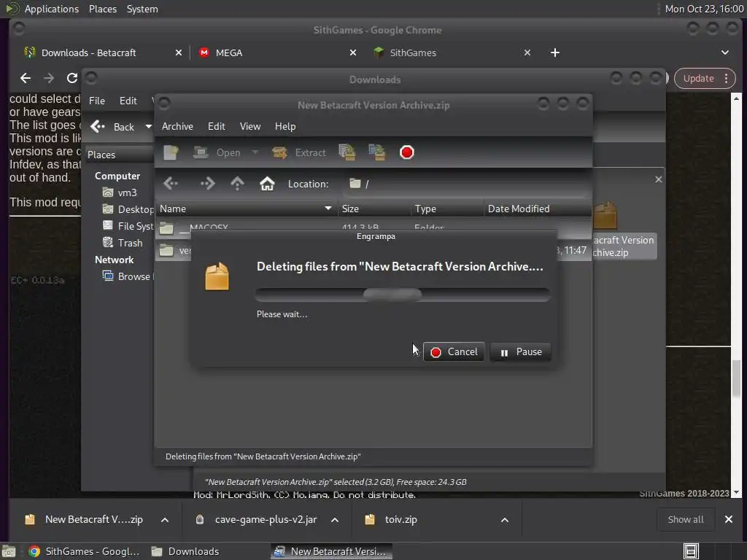Go to archive home location
The width and height of the screenshot is (747, 560).
(267, 183)
